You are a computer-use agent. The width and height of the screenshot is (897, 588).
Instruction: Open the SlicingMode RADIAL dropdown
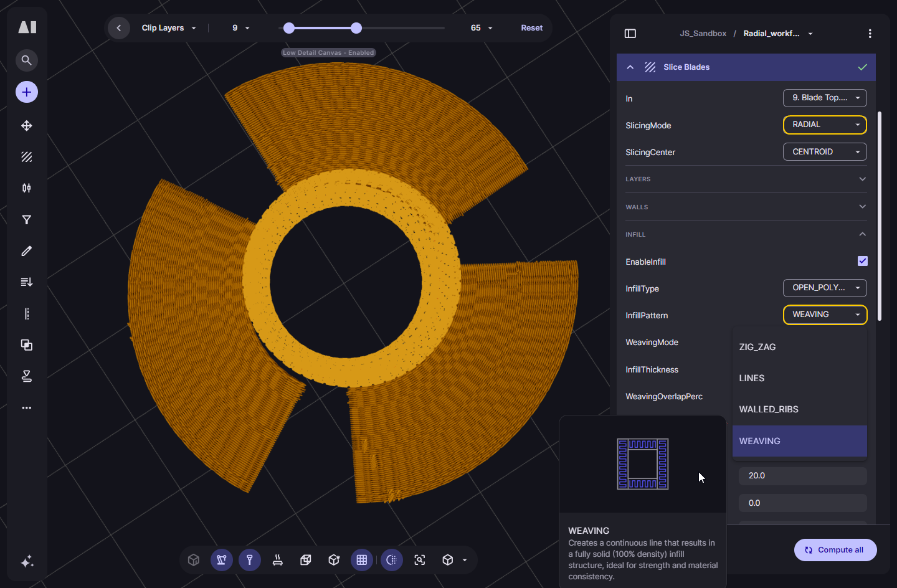[825, 125]
